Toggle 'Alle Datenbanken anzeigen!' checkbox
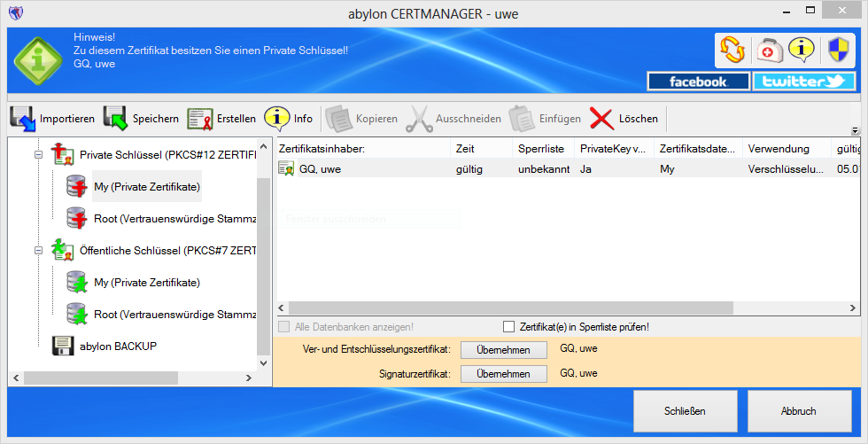 point(284,327)
